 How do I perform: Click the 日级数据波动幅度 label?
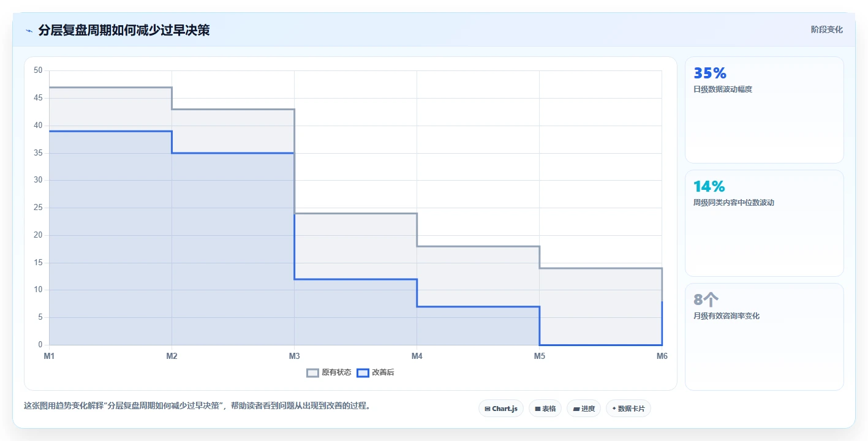(723, 89)
